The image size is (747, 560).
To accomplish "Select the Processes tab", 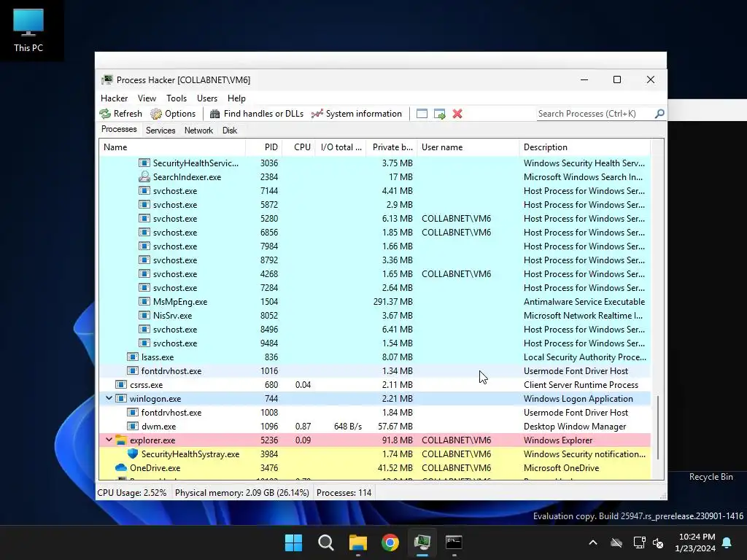I will click(119, 130).
